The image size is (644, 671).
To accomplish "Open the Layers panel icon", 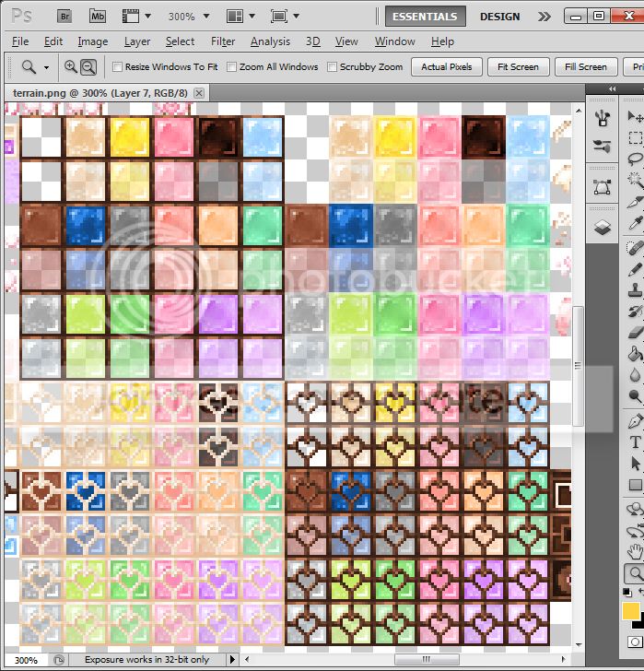I will tap(603, 227).
